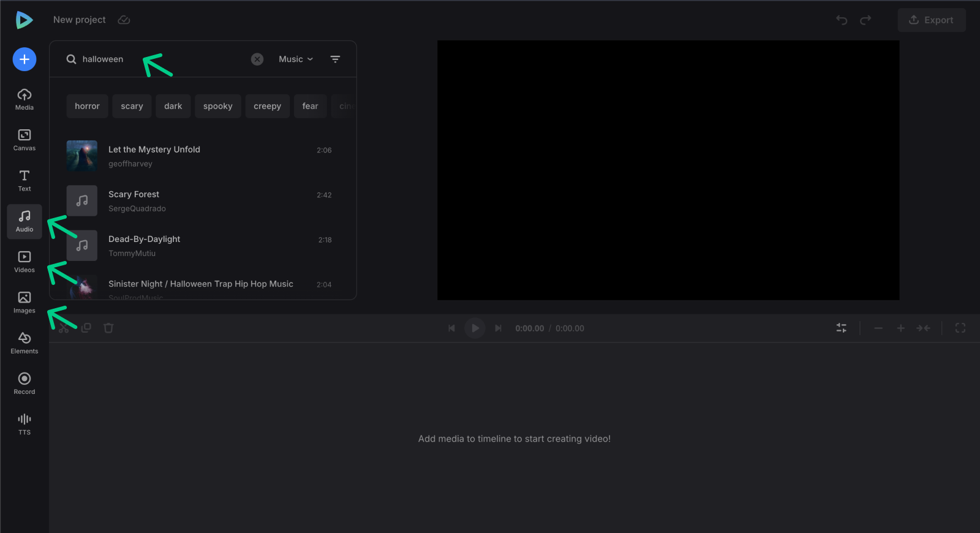Clear the halloween search text
This screenshot has width=980, height=533.
click(257, 59)
